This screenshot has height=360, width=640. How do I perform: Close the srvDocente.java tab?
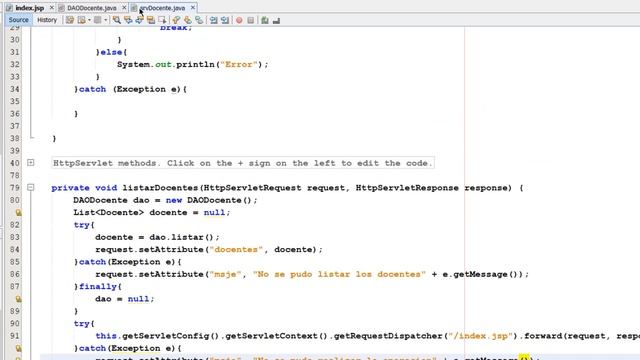point(193,8)
